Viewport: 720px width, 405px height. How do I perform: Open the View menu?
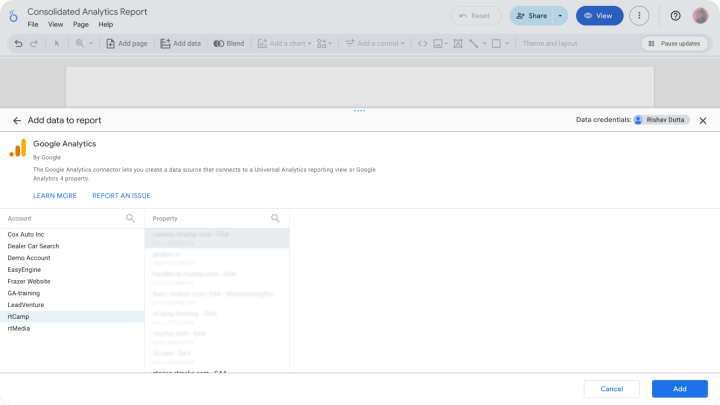point(56,24)
